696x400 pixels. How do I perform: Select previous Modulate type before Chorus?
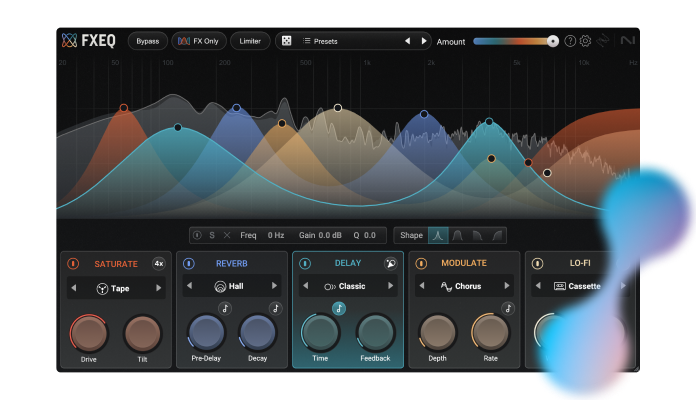[x=422, y=286]
